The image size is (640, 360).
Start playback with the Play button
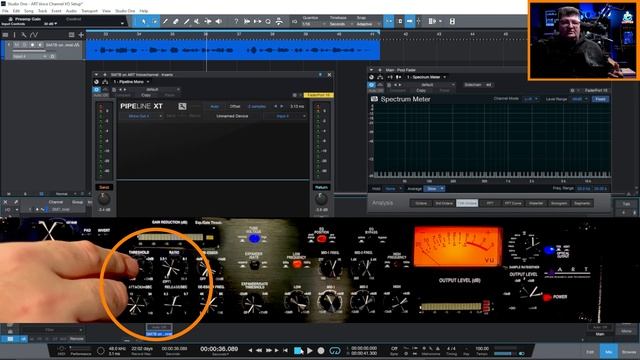[x=309, y=350]
